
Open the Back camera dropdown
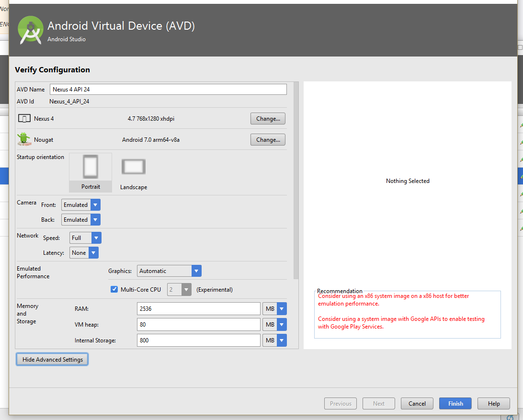[x=81, y=219]
